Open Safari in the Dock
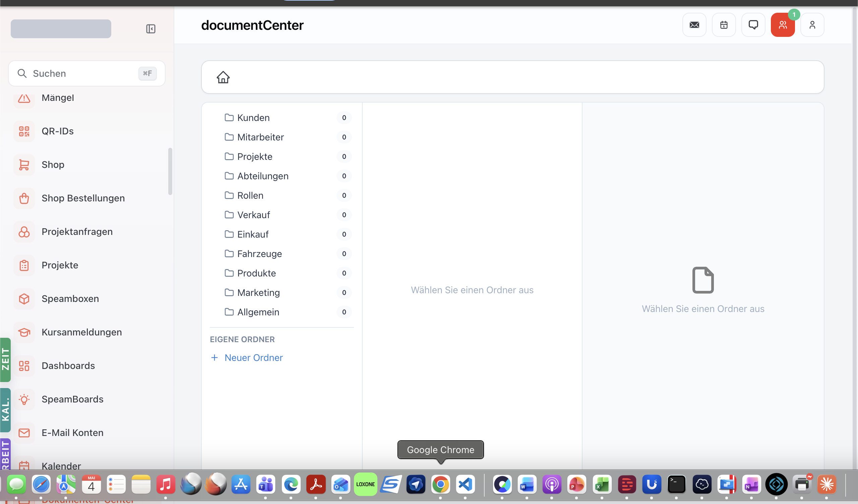The width and height of the screenshot is (858, 504). (41, 484)
